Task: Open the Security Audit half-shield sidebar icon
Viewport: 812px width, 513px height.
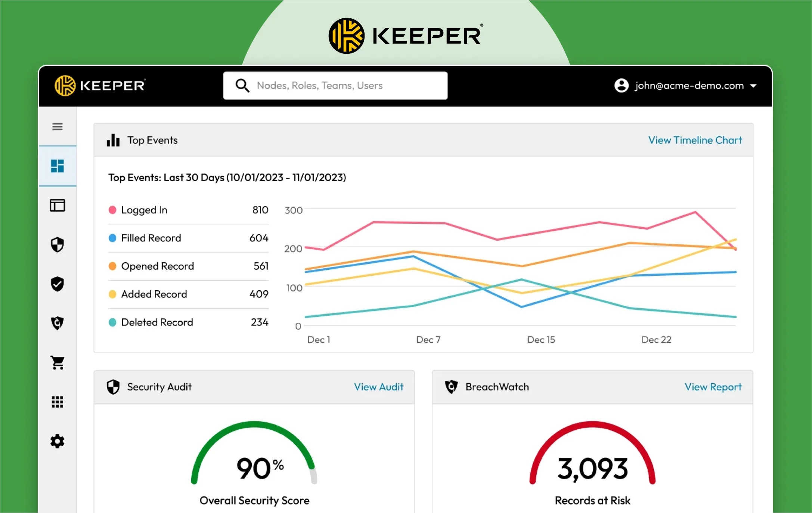Action: click(x=57, y=245)
